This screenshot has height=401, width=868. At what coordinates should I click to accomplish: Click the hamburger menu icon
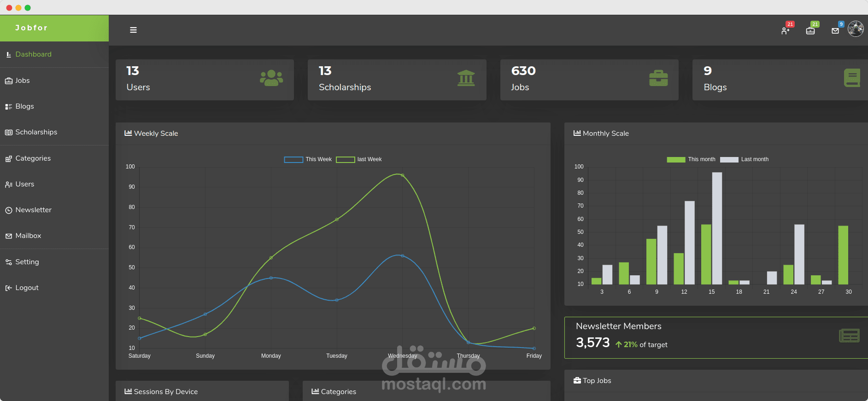pos(133,30)
